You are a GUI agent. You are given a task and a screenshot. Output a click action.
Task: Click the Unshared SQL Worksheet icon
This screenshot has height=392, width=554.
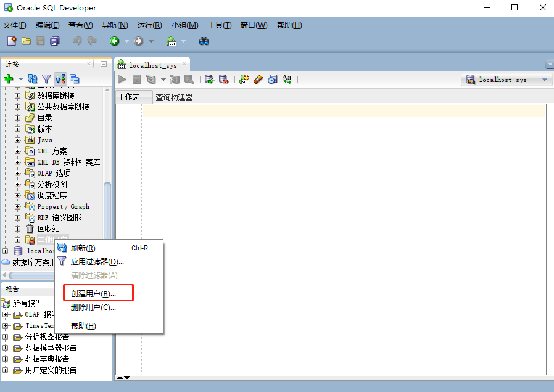(x=244, y=80)
